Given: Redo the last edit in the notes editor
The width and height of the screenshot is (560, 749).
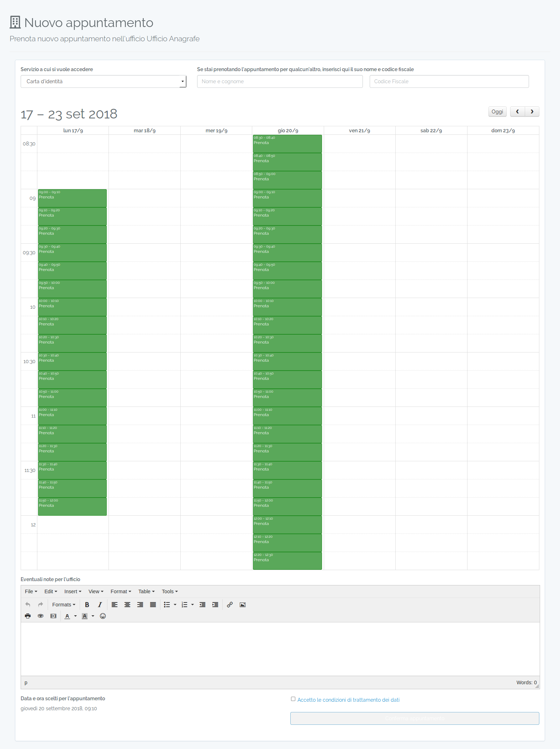Looking at the screenshot, I should 41,605.
